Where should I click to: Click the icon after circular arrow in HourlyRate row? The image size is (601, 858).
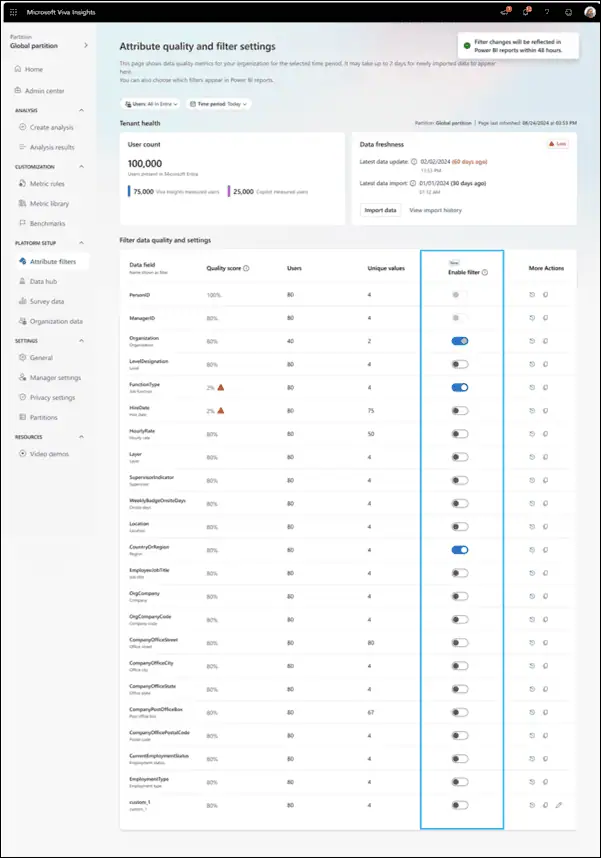coord(545,434)
